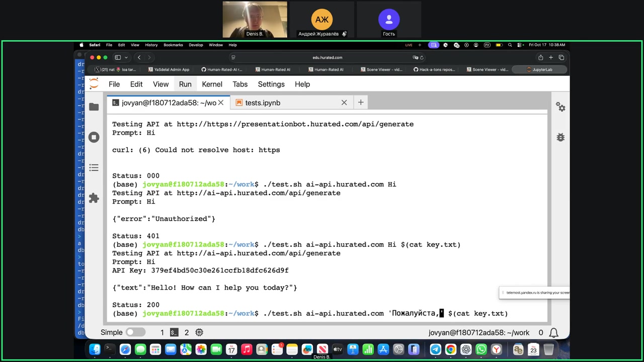Open the Settings menu in JupyterLab
The width and height of the screenshot is (644, 362).
271,84
